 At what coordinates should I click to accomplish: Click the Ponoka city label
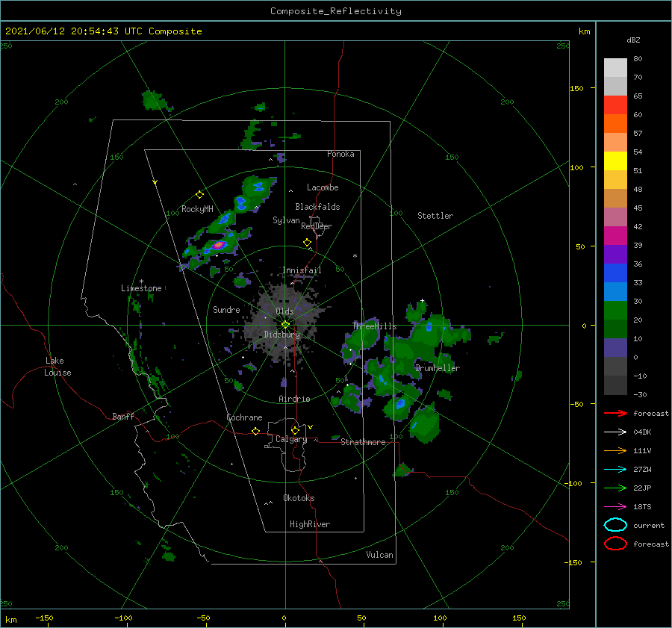pyautogui.click(x=340, y=154)
